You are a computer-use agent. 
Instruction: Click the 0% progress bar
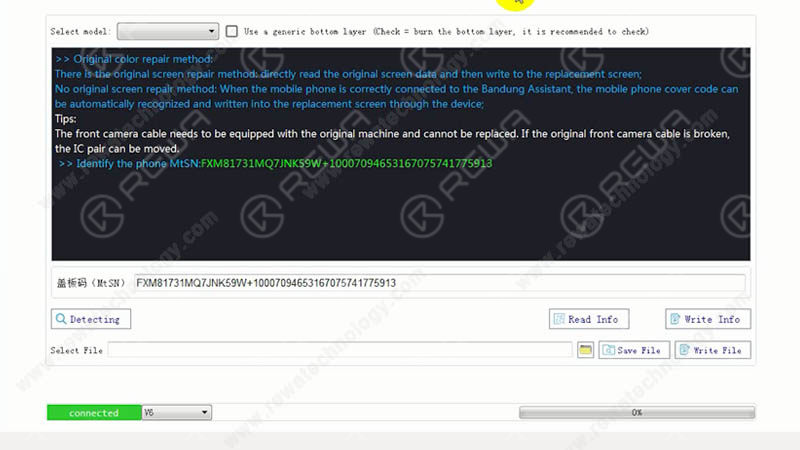(x=637, y=412)
